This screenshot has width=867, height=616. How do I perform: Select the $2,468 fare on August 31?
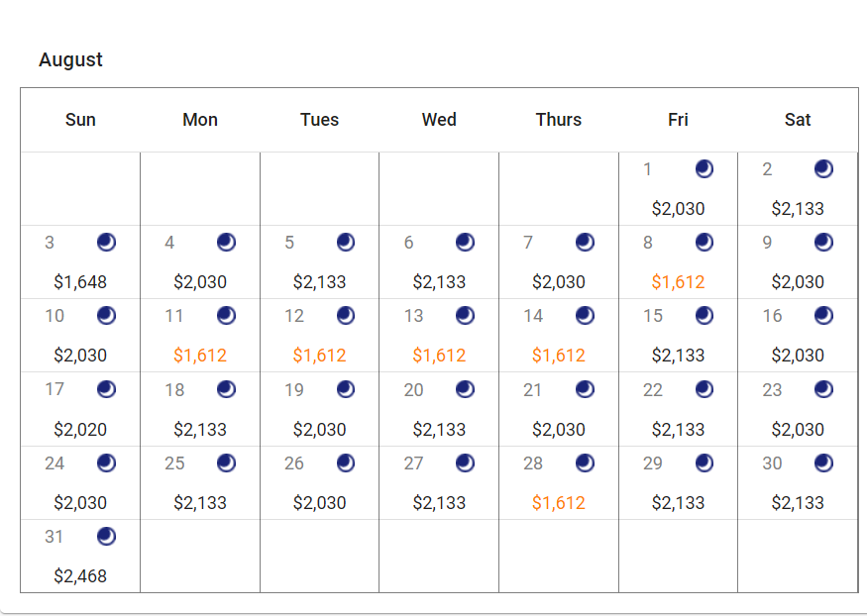click(x=80, y=576)
